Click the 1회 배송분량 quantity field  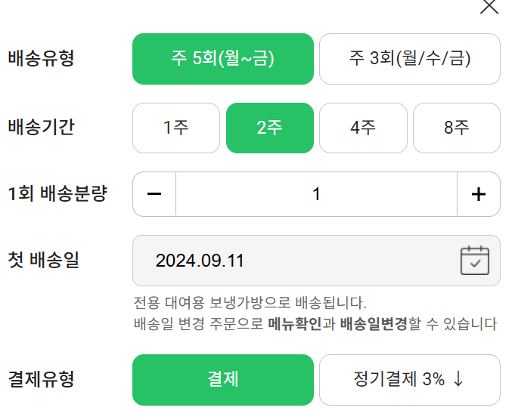316,194
